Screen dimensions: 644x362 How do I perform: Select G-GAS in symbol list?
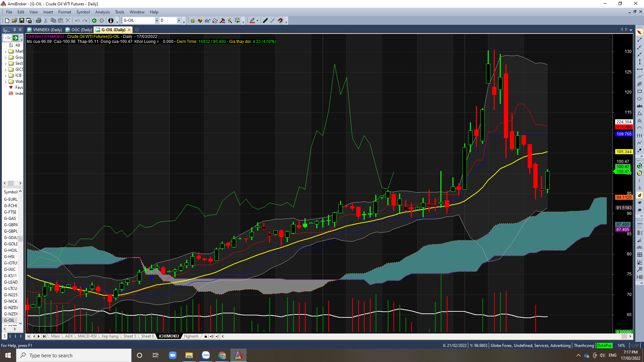tap(10, 219)
